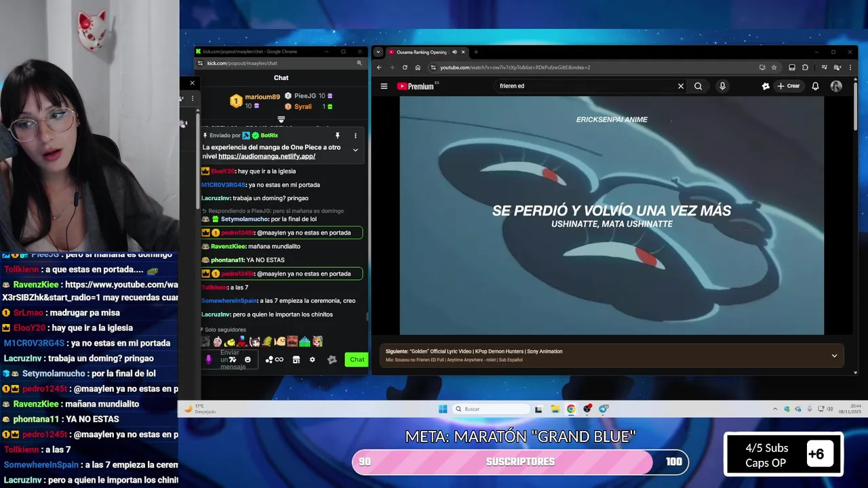Click username RavenzKiee in Kick chat window
868x488 pixels.
tap(228, 247)
